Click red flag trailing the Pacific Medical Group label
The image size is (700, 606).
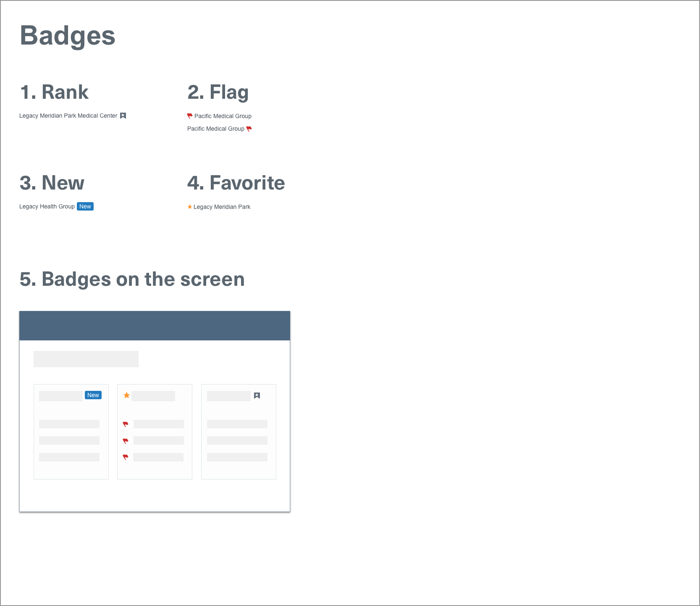point(249,129)
